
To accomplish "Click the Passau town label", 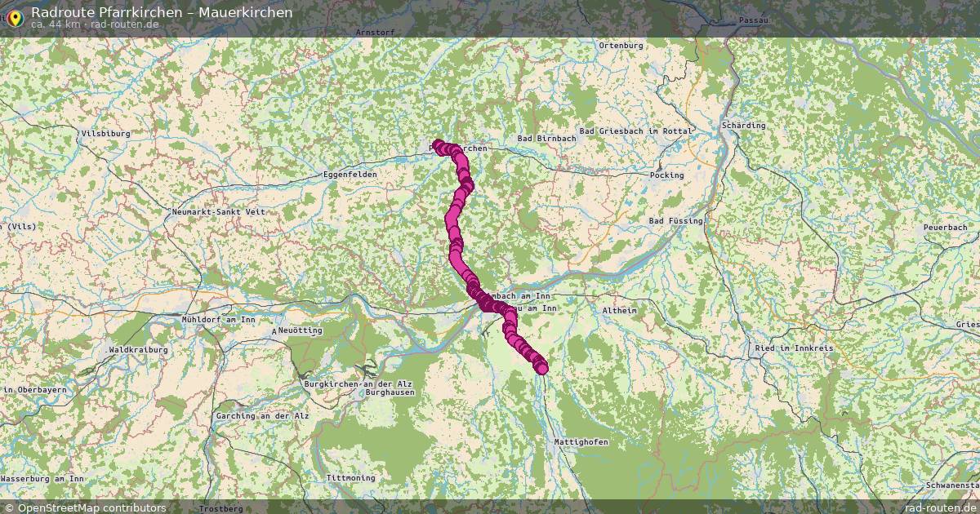I will pos(753,19).
